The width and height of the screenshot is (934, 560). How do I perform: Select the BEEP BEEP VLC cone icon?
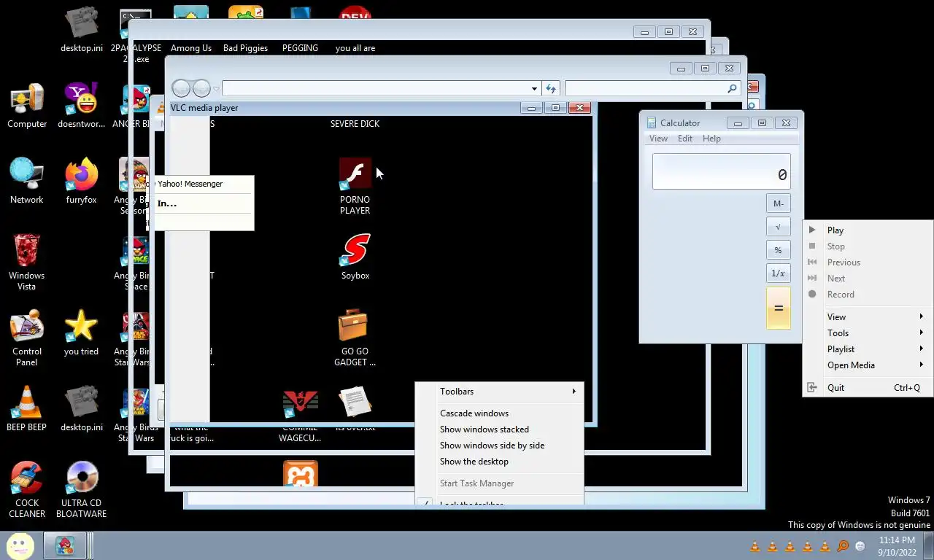[x=27, y=403]
